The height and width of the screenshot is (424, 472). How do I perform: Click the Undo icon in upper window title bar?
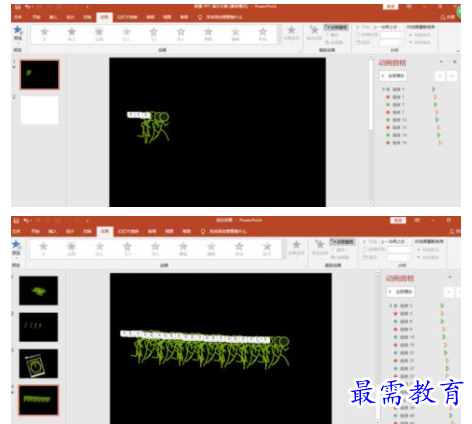tap(28, 6)
